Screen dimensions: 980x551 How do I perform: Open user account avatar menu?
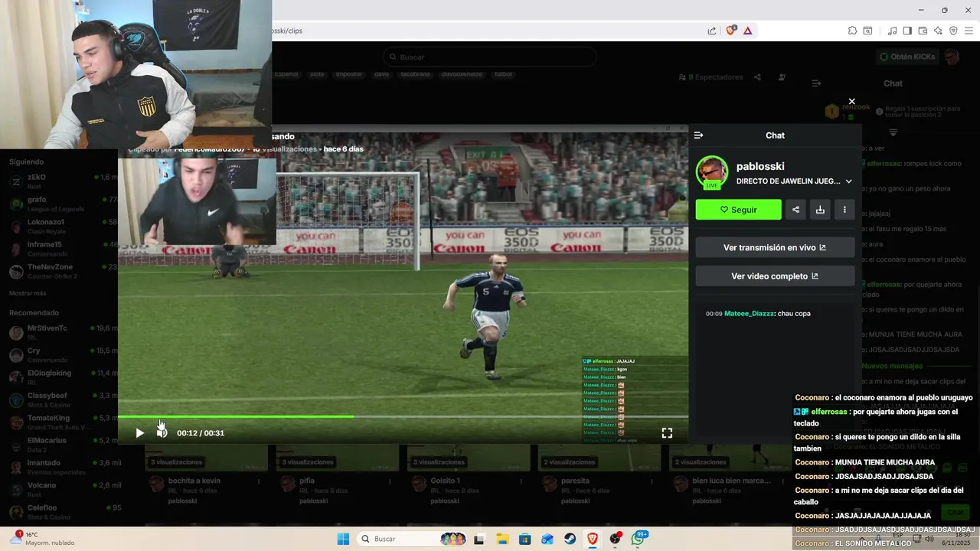[x=952, y=57]
